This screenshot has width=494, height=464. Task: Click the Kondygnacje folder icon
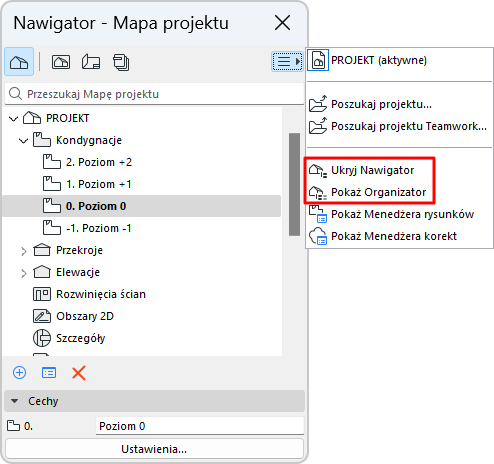(42, 140)
